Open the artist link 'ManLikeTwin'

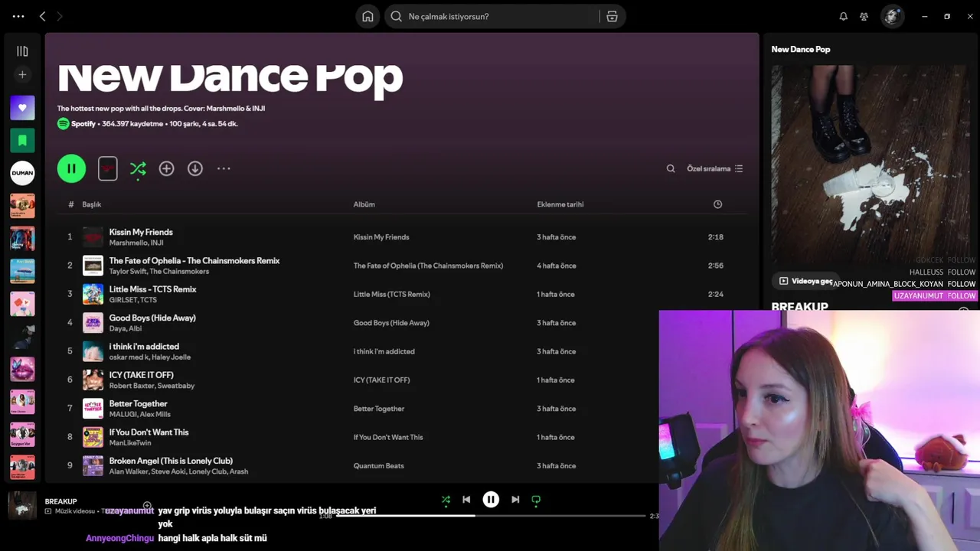pyautogui.click(x=130, y=443)
